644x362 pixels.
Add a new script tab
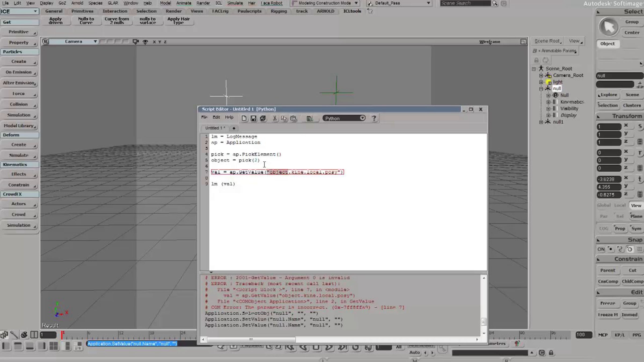[x=234, y=128]
